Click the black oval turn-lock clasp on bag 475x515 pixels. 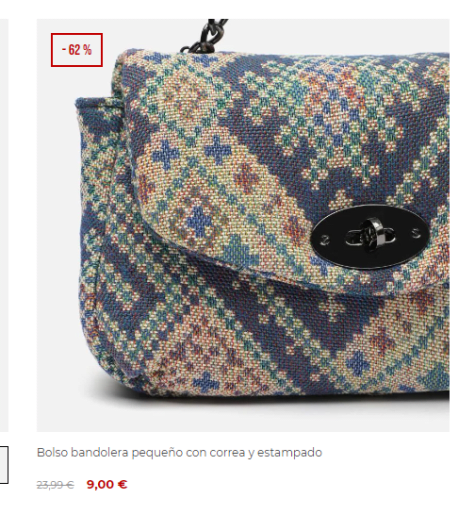click(370, 237)
